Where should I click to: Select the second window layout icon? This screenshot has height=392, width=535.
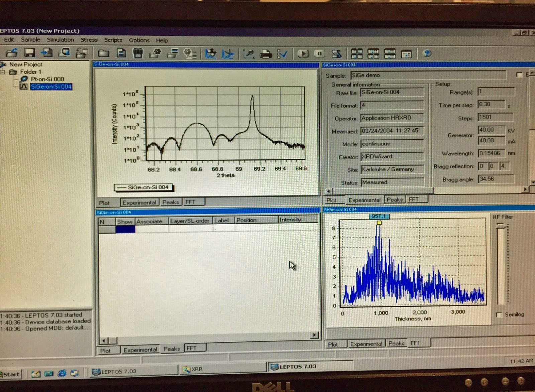coord(373,53)
